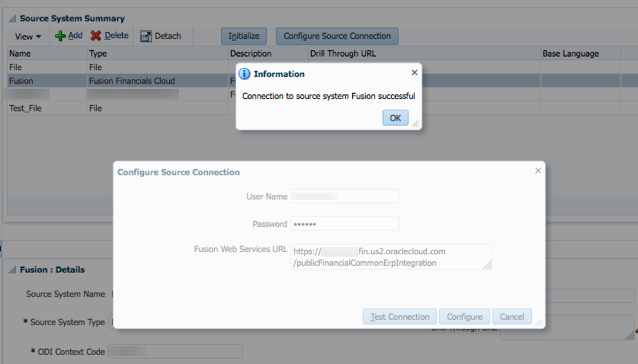Click Configure Source Connection button
Viewport: 638px width, 364px height.
click(337, 36)
